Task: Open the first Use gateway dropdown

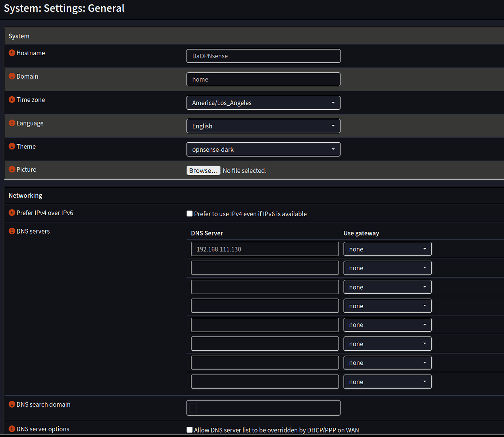Action: 387,249
